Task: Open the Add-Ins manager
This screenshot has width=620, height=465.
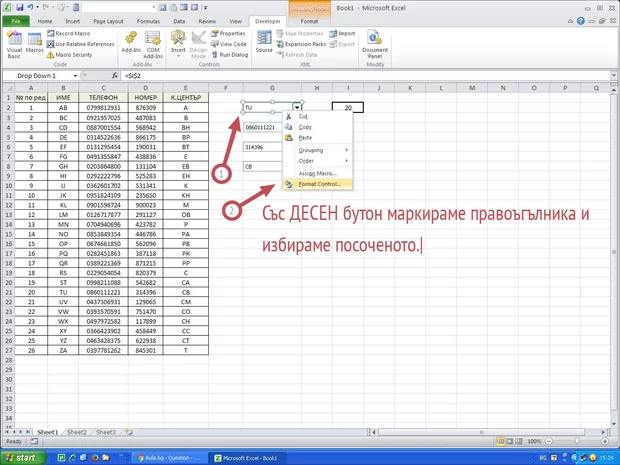Action: [x=131, y=43]
